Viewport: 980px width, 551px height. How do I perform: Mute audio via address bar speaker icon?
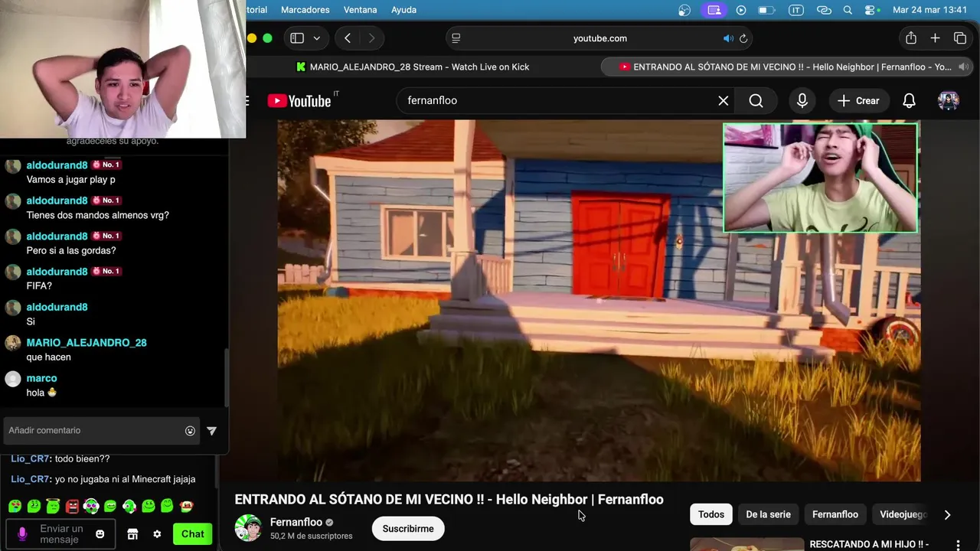point(728,38)
